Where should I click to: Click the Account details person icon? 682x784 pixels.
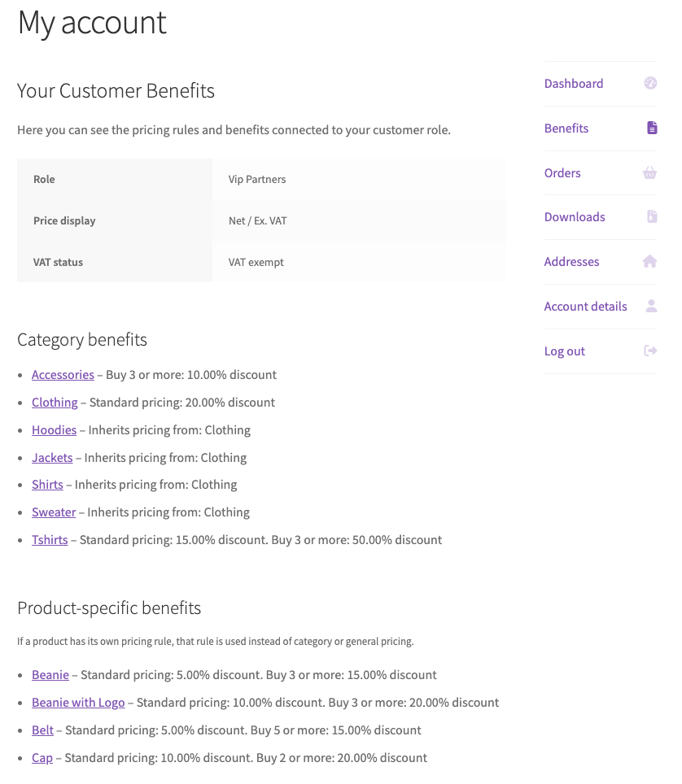(x=651, y=306)
